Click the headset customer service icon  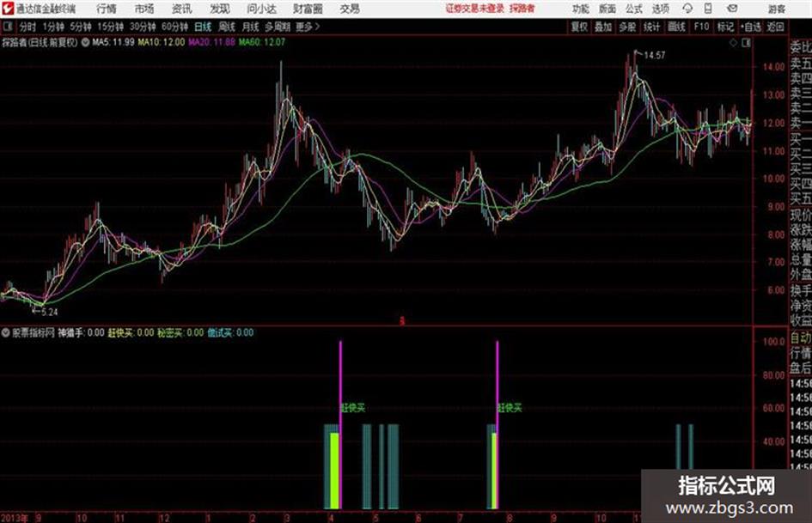(687, 9)
